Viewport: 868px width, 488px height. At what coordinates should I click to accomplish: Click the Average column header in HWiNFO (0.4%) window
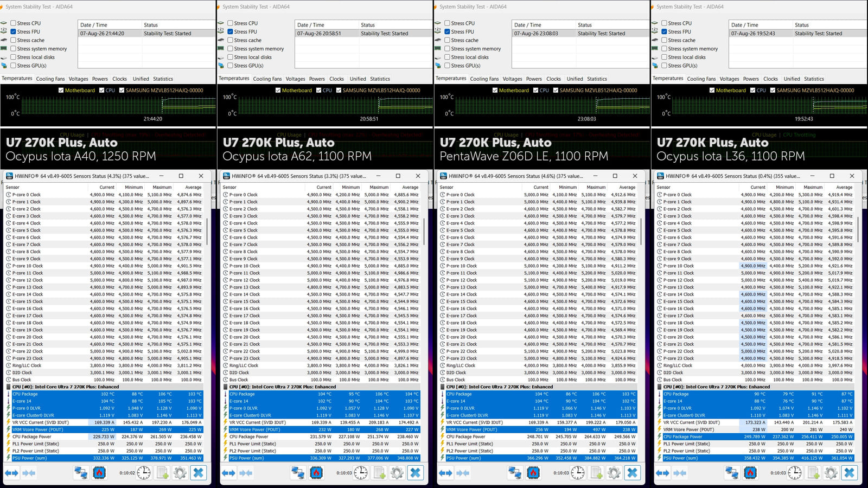point(840,187)
